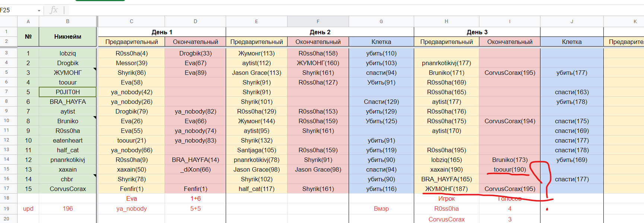Select the День 3 merged header
The image size is (644, 223).
tap(477, 32)
